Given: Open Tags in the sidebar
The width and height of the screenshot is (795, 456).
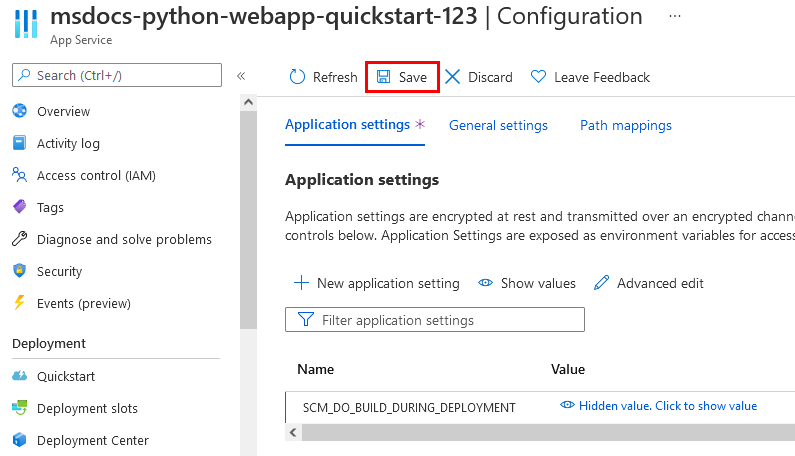Looking at the screenshot, I should tap(50, 207).
